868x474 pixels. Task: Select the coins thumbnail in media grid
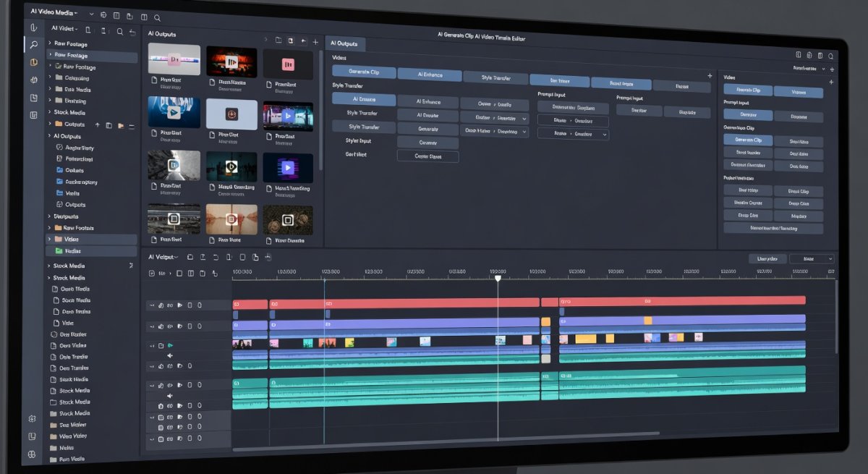coord(288,219)
